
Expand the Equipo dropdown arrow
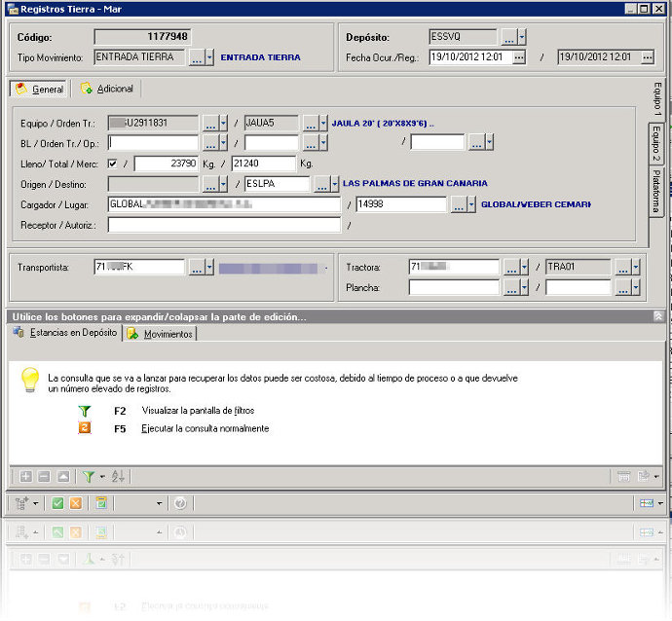pos(223,124)
